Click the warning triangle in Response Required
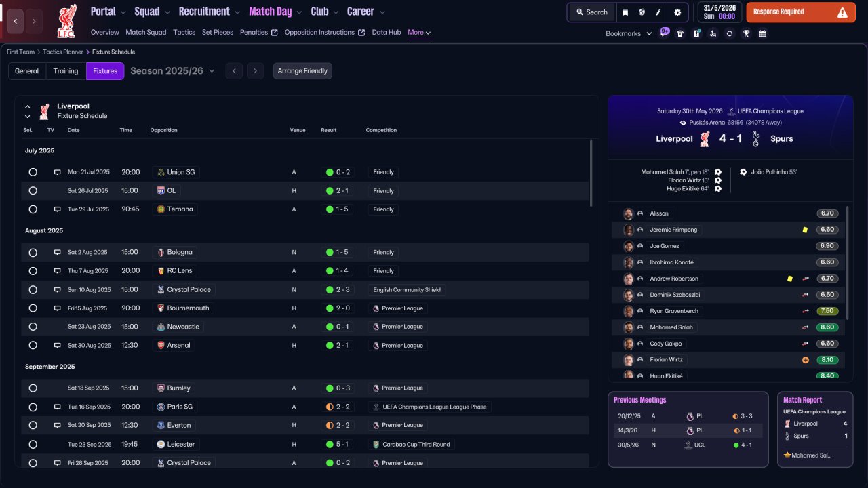The width and height of the screenshot is (868, 488). [x=842, y=12]
